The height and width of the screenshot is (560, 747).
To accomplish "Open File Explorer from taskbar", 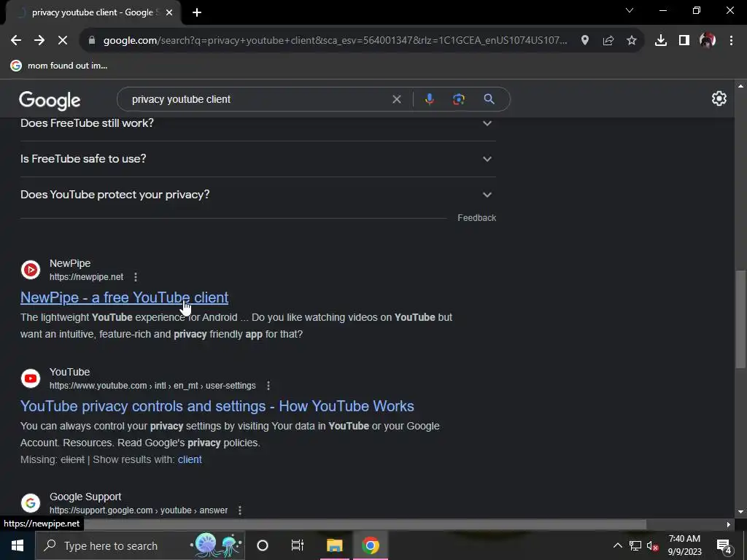I will point(334,545).
